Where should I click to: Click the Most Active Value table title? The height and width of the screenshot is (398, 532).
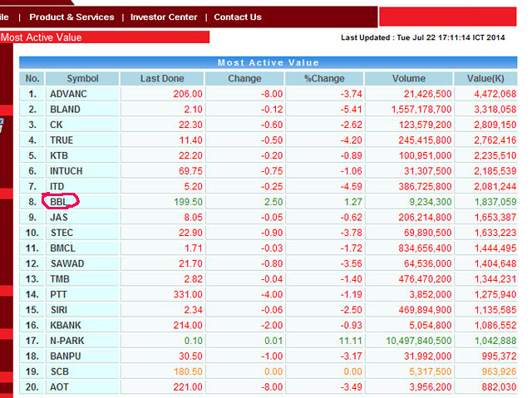click(268, 62)
